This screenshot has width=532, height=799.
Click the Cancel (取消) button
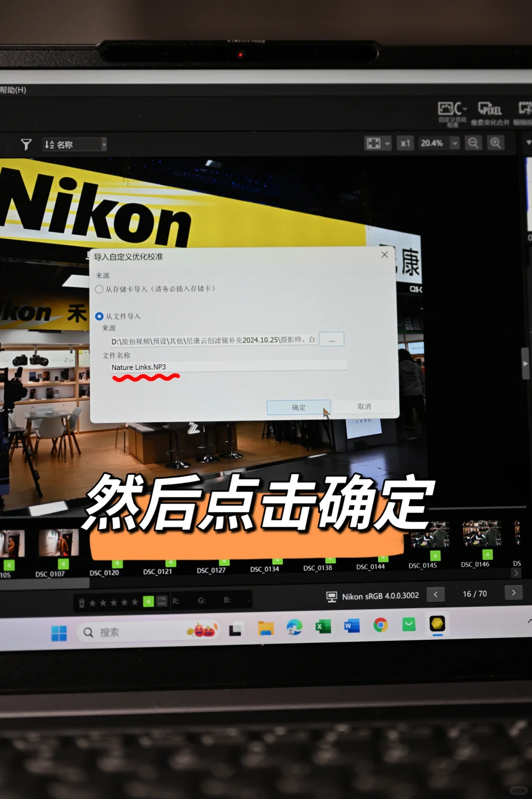coord(365,406)
